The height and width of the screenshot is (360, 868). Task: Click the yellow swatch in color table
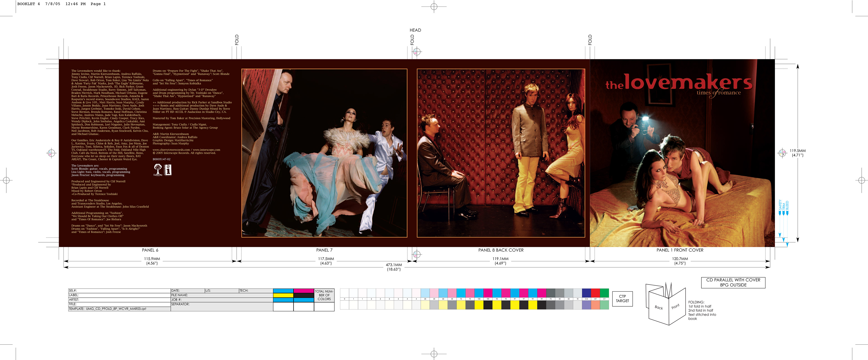(283, 295)
